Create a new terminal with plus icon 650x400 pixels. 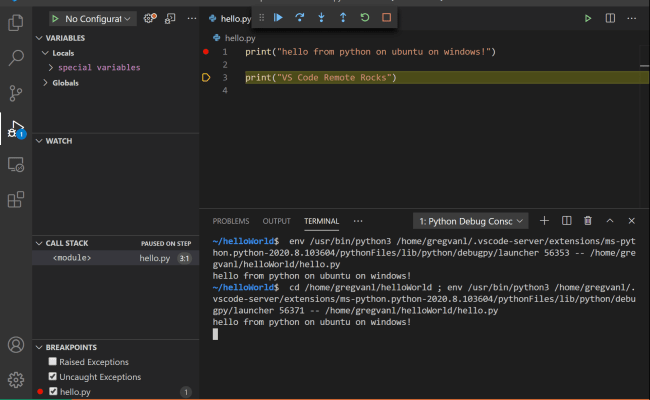tap(544, 221)
